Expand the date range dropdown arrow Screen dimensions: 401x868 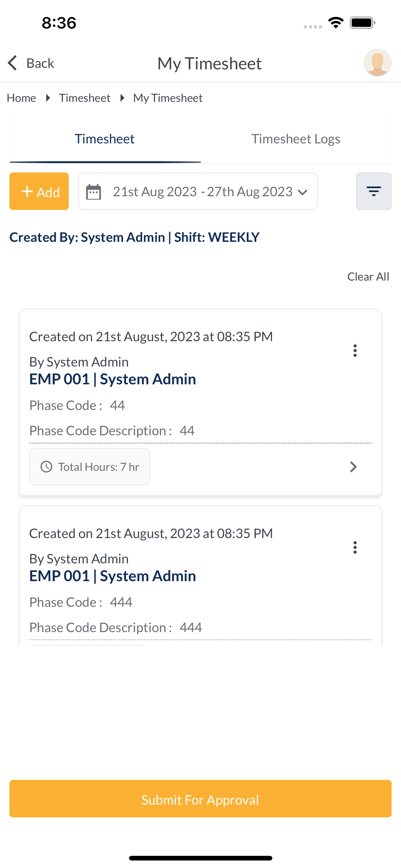pyautogui.click(x=303, y=192)
